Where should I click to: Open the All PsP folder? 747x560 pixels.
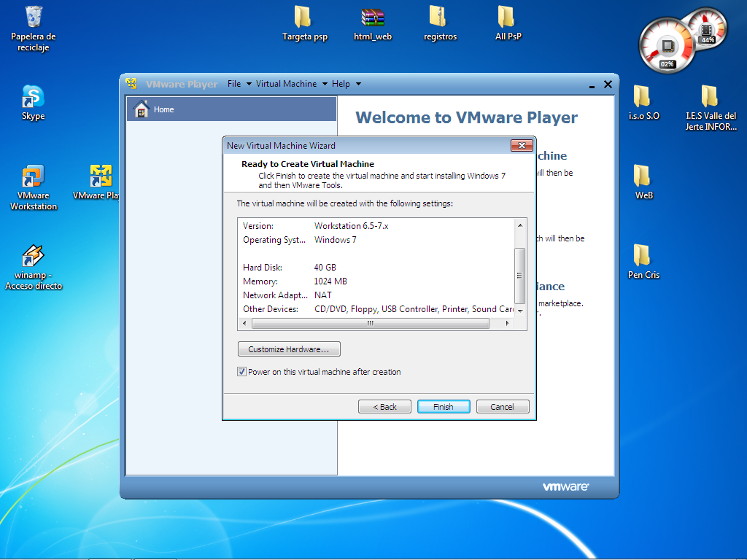(508, 17)
